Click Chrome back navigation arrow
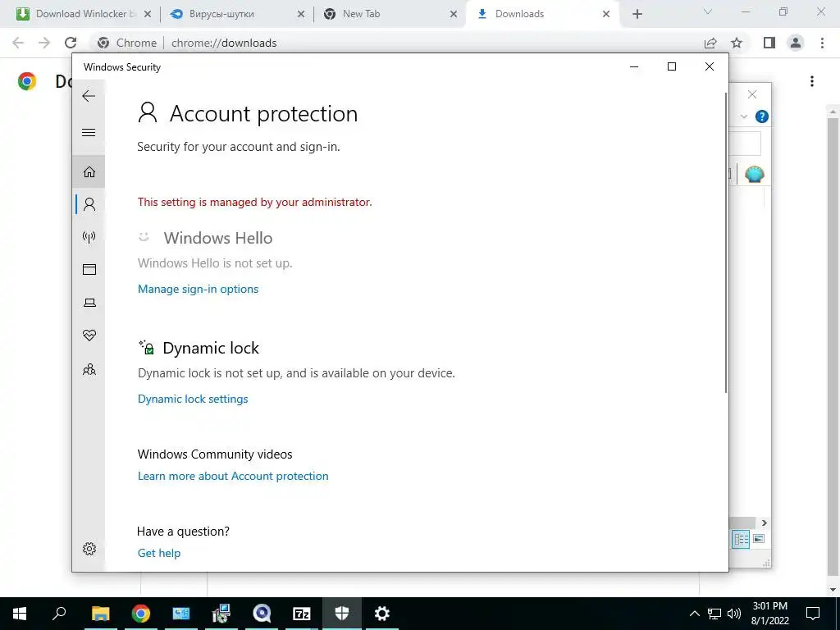 coord(18,43)
